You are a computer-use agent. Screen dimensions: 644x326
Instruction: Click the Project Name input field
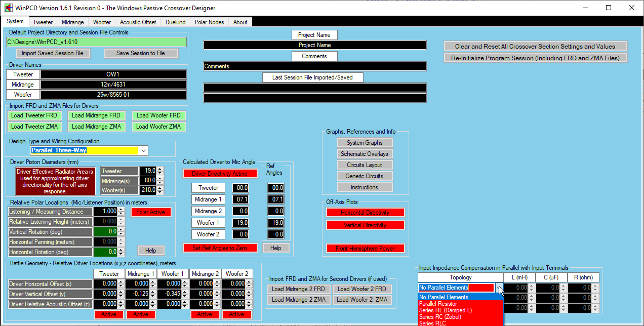pyautogui.click(x=314, y=45)
